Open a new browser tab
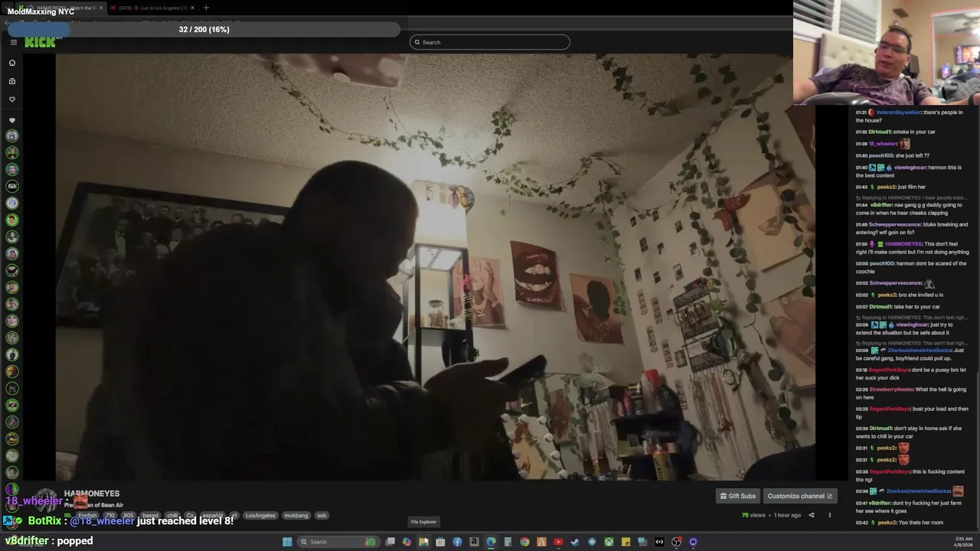 coord(206,8)
